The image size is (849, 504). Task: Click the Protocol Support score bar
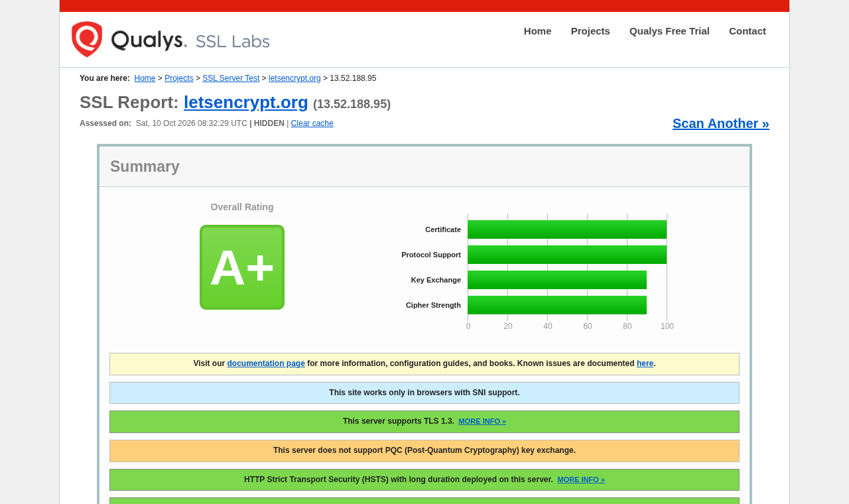(x=567, y=255)
